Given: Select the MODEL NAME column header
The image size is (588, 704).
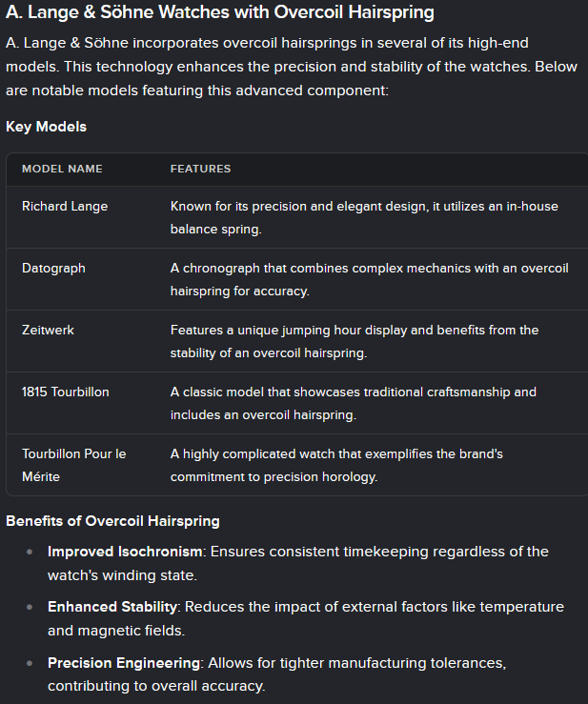Looking at the screenshot, I should 62,169.
